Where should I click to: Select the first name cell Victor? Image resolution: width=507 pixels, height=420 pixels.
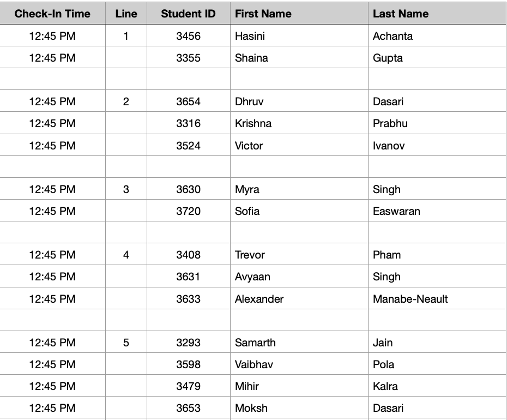point(299,145)
